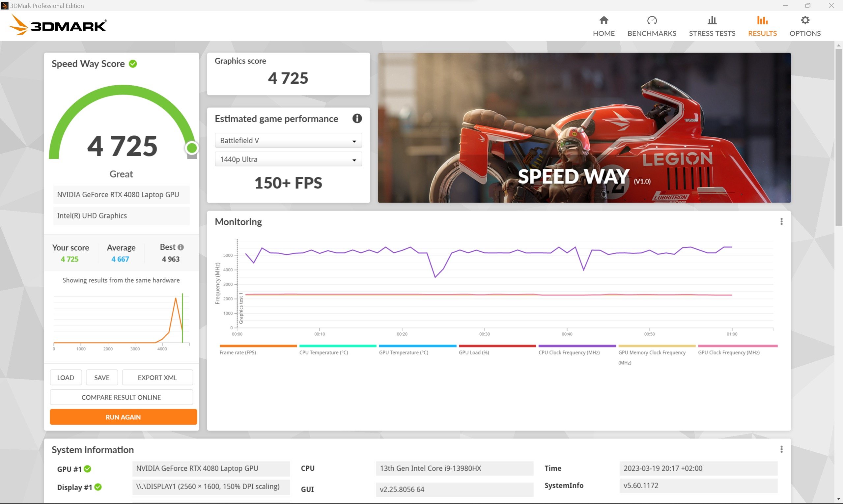Click Intel(R) UHD Graphics field
843x504 pixels.
click(x=121, y=216)
